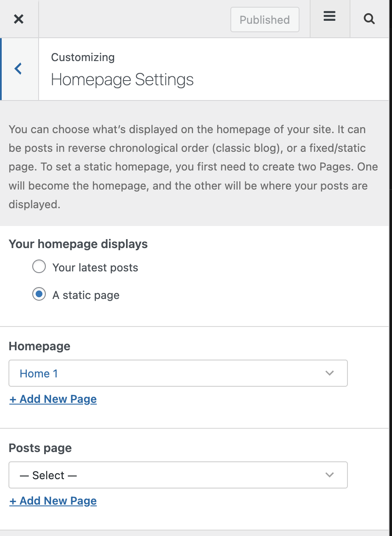Open the Homepage dropdown showing Home 1
Screen dimensions: 392x536
pyautogui.click(x=178, y=373)
